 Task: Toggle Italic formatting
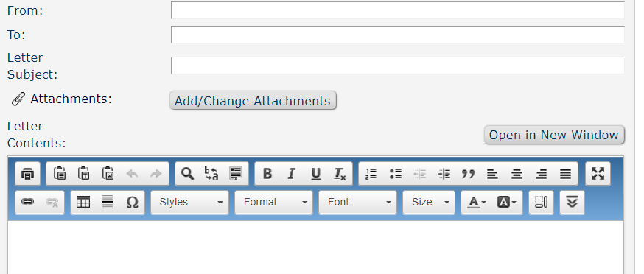[x=291, y=174]
